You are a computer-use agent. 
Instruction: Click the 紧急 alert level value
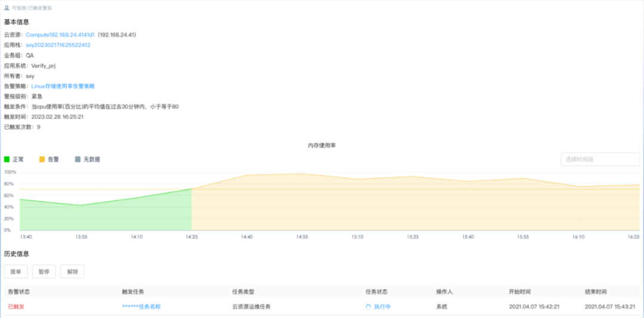click(37, 97)
